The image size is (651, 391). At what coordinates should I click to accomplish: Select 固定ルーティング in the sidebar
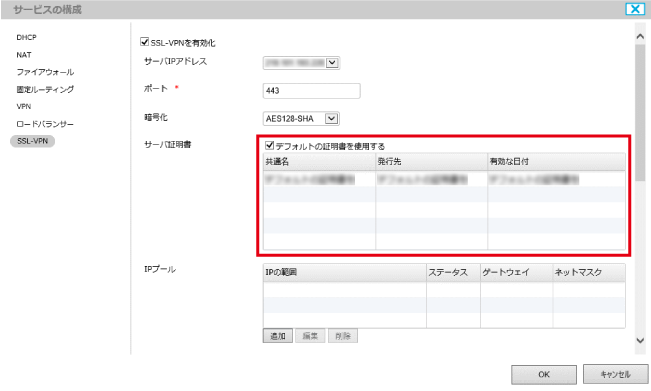point(45,89)
